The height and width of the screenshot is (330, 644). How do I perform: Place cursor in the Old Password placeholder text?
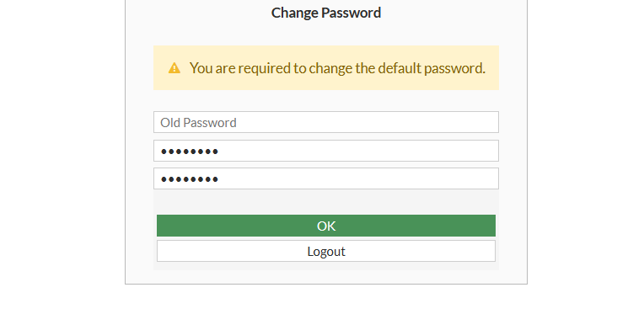point(198,123)
